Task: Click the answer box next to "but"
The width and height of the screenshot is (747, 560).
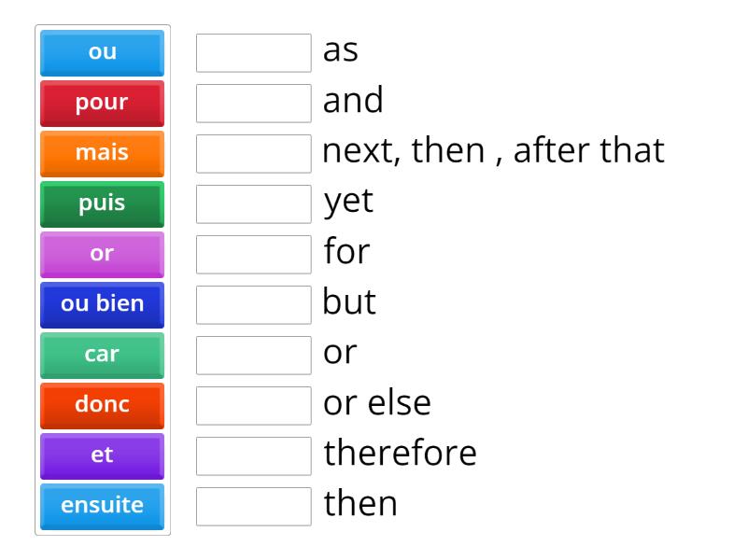Action: (x=253, y=302)
